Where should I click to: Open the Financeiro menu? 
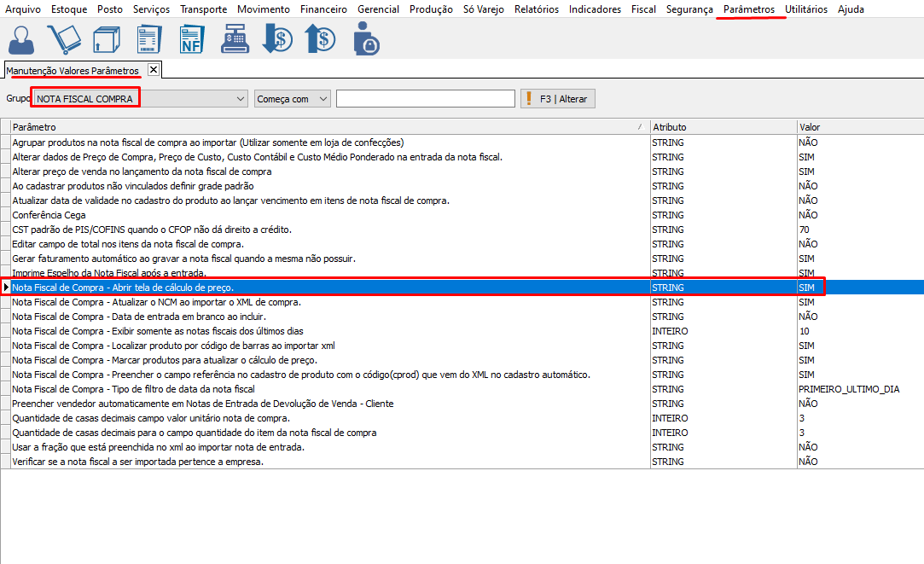tap(323, 9)
